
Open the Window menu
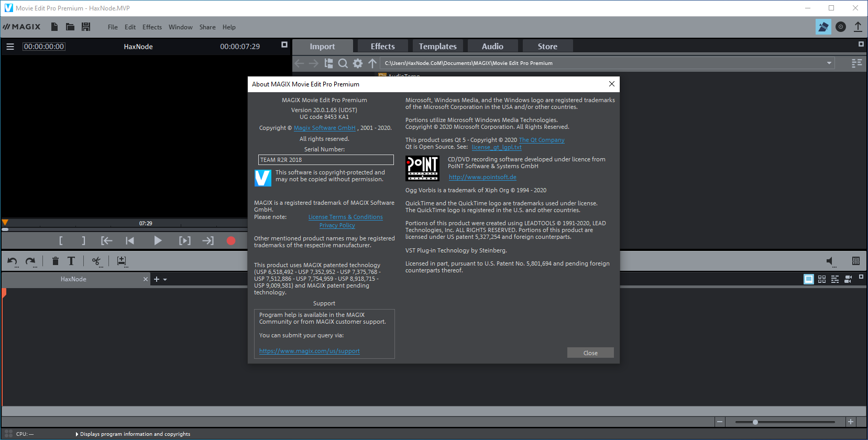click(181, 27)
